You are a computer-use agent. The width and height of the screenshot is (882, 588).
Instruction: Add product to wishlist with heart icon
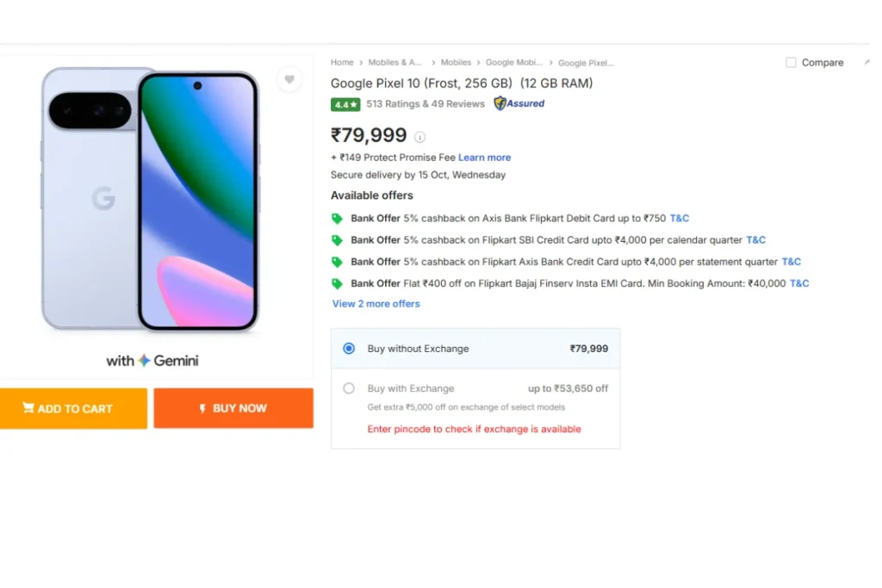289,80
